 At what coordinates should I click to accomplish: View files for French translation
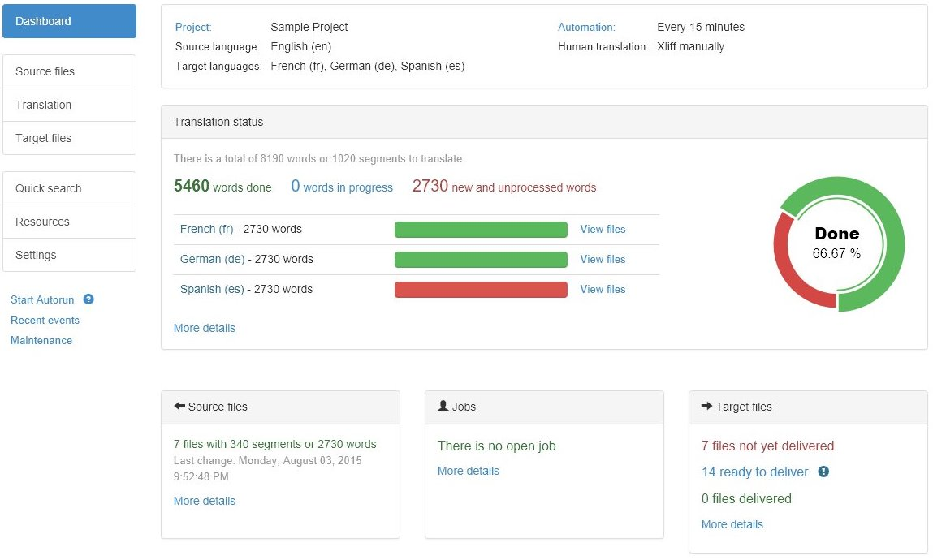click(603, 230)
